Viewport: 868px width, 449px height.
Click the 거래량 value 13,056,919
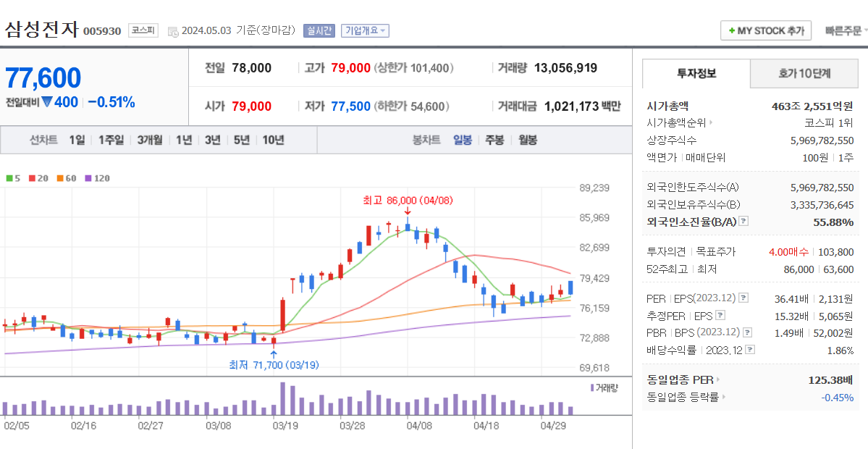tap(565, 68)
